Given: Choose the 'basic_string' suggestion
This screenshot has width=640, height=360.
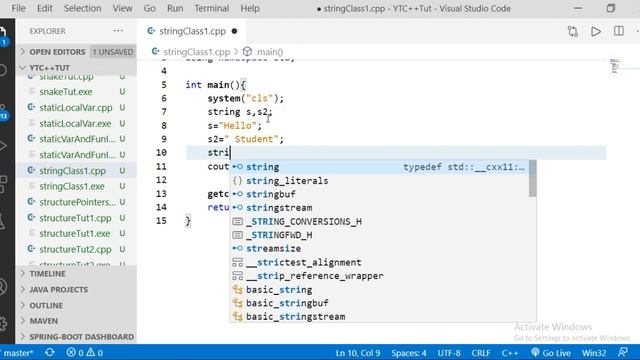Looking at the screenshot, I should [x=380, y=290].
